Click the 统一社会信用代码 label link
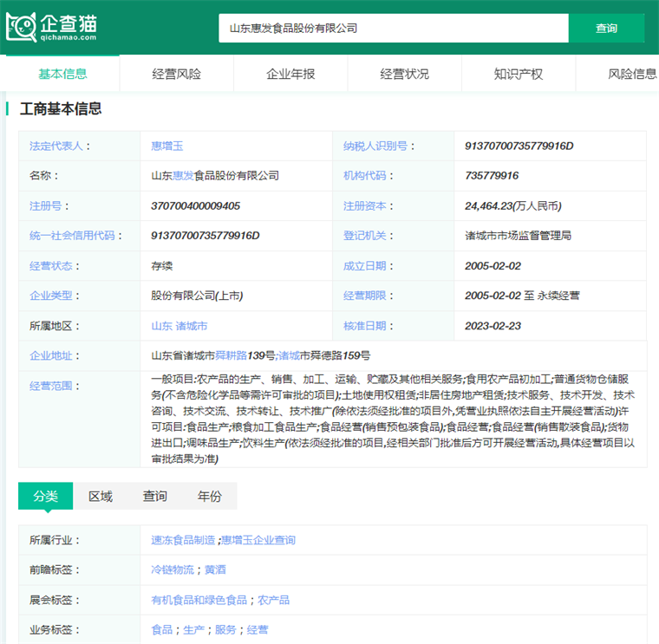Screen dimensions: 659x644 tap(72, 235)
